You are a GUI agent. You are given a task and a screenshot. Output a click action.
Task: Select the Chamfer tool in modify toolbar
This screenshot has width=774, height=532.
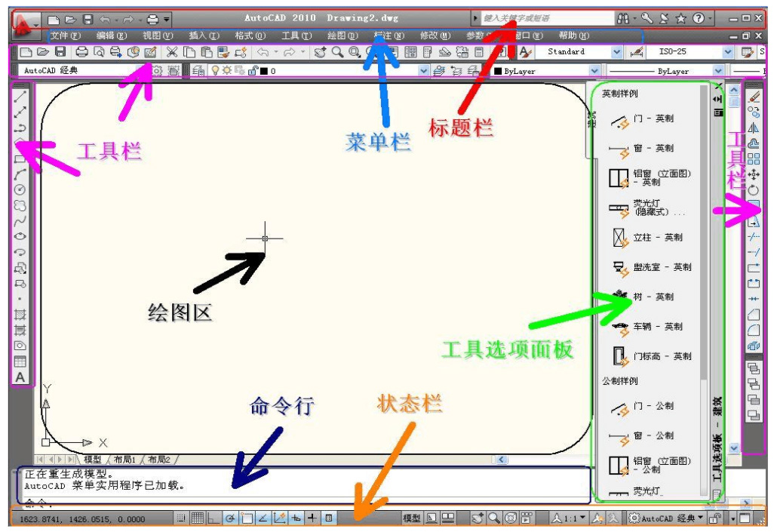pos(754,314)
